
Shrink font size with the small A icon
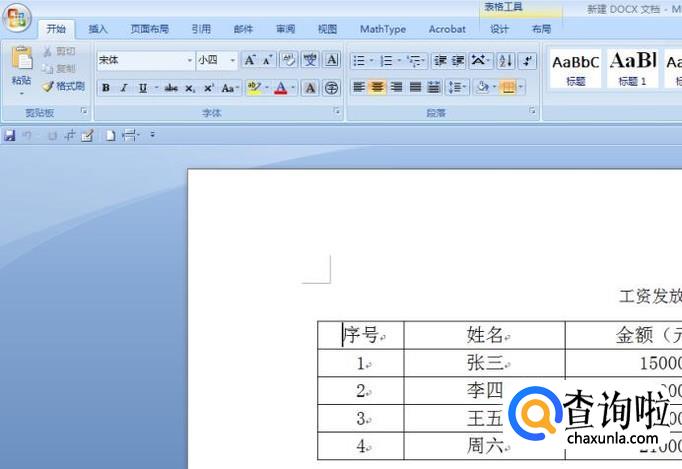(x=267, y=60)
